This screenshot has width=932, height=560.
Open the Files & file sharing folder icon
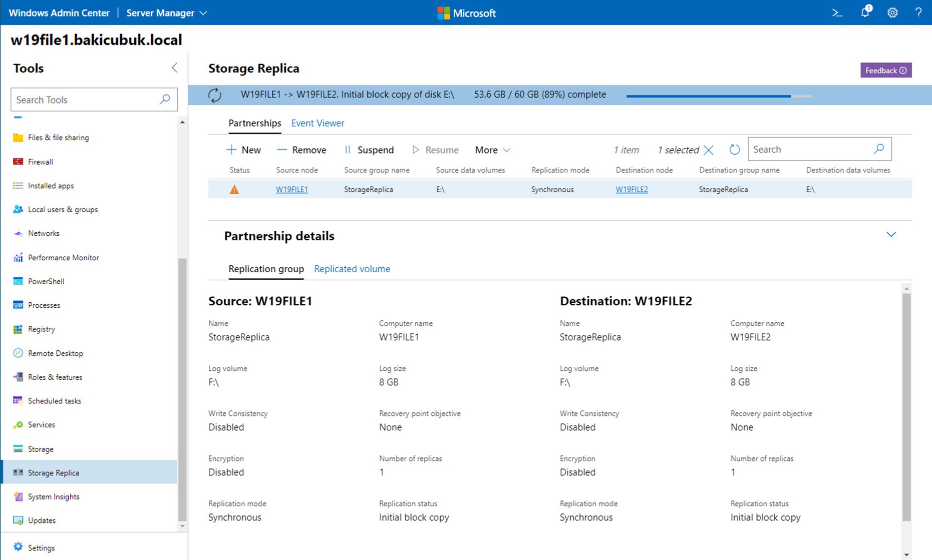point(18,138)
